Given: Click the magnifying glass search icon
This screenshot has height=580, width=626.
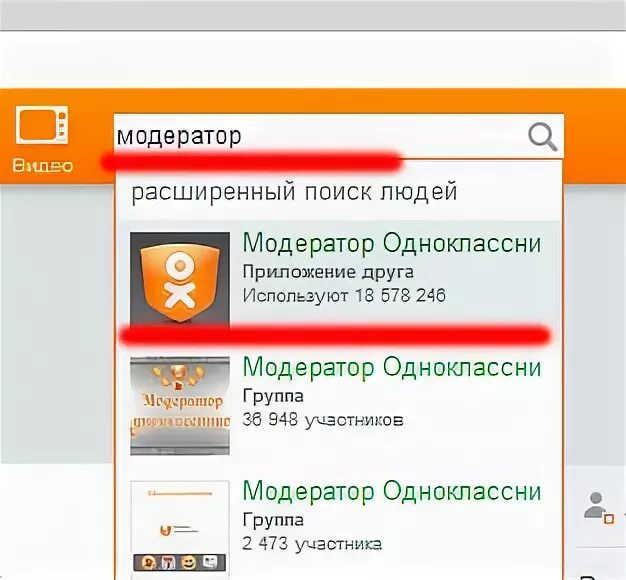Looking at the screenshot, I should point(542,137).
